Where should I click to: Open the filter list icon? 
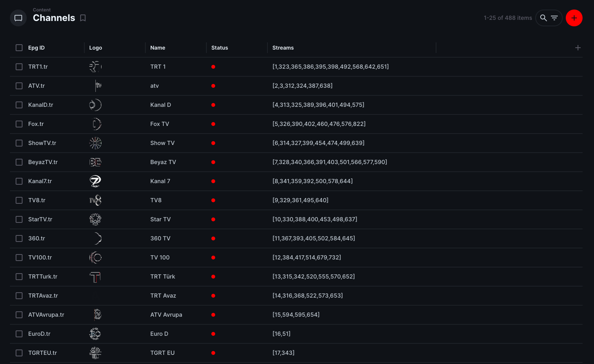pyautogui.click(x=554, y=18)
